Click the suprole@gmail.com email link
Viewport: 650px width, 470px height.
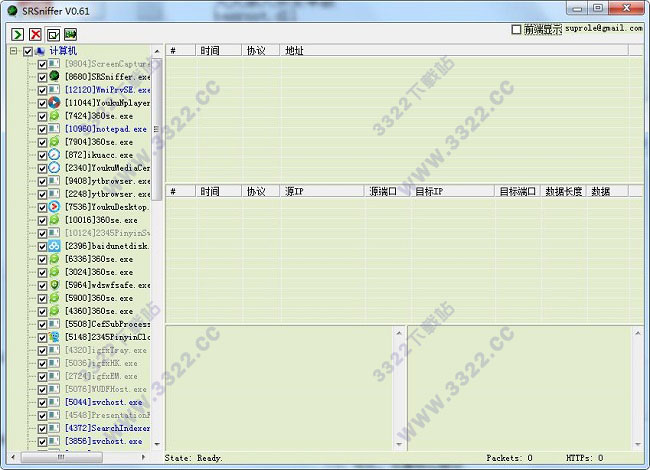click(x=604, y=29)
